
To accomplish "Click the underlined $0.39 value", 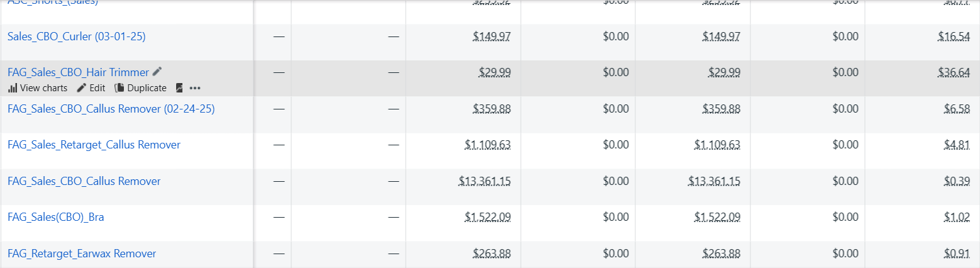I will (x=959, y=181).
